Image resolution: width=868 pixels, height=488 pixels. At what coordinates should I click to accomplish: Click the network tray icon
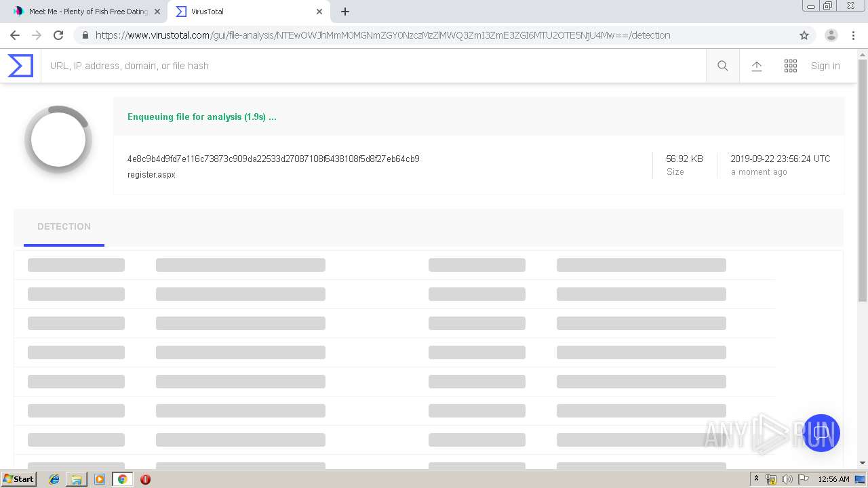pos(771,479)
